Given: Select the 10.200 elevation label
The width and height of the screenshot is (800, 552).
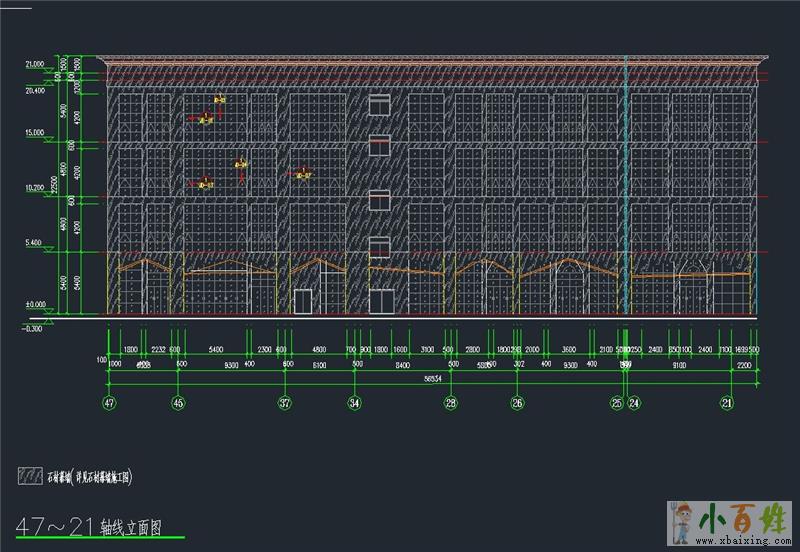Looking at the screenshot, I should (x=35, y=187).
